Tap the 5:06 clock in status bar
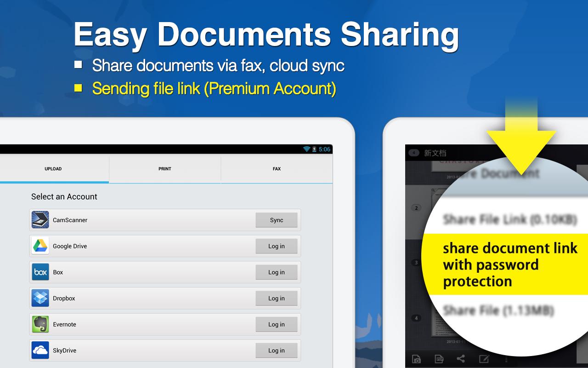Image resolution: width=588 pixels, height=368 pixels. pyautogui.click(x=324, y=149)
